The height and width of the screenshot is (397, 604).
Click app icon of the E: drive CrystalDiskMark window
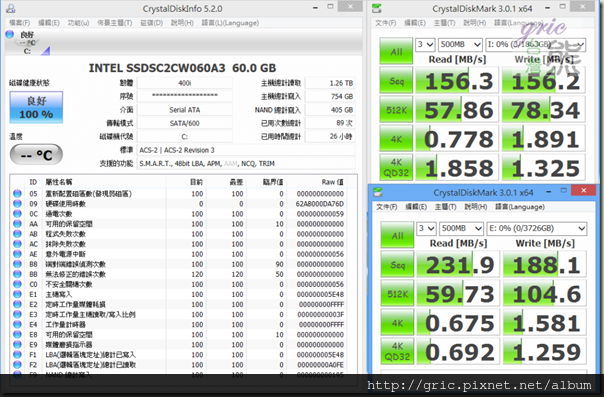pos(378,192)
